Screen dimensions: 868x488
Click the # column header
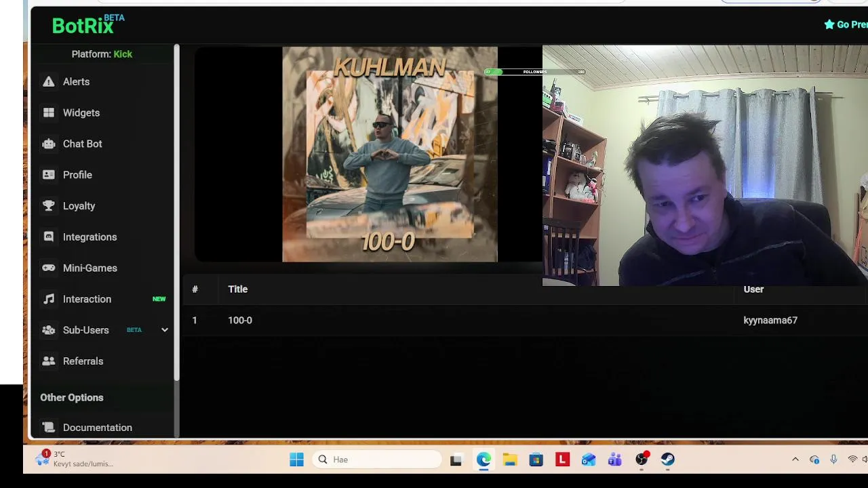195,289
